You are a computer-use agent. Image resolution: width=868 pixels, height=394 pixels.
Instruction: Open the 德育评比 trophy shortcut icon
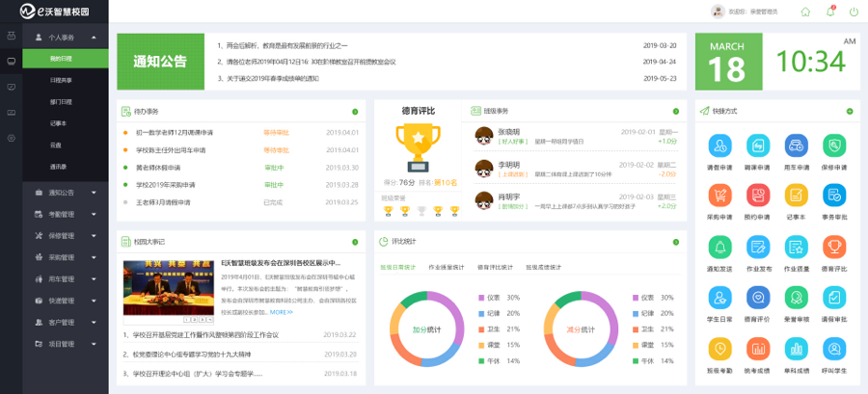pos(833,248)
